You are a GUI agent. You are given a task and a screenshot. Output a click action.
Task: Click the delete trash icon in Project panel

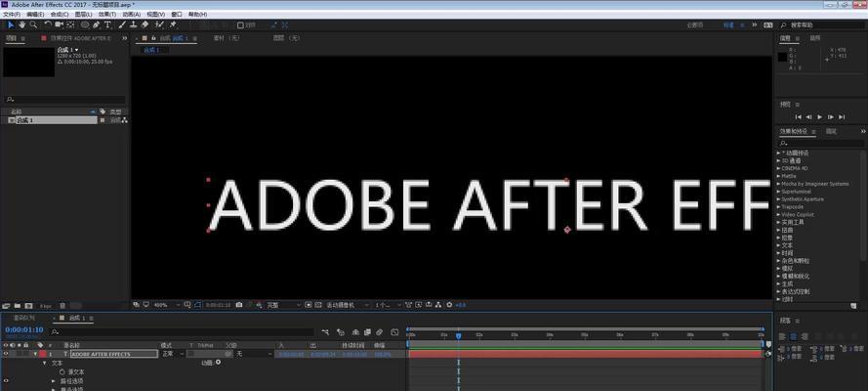pyautogui.click(x=62, y=305)
